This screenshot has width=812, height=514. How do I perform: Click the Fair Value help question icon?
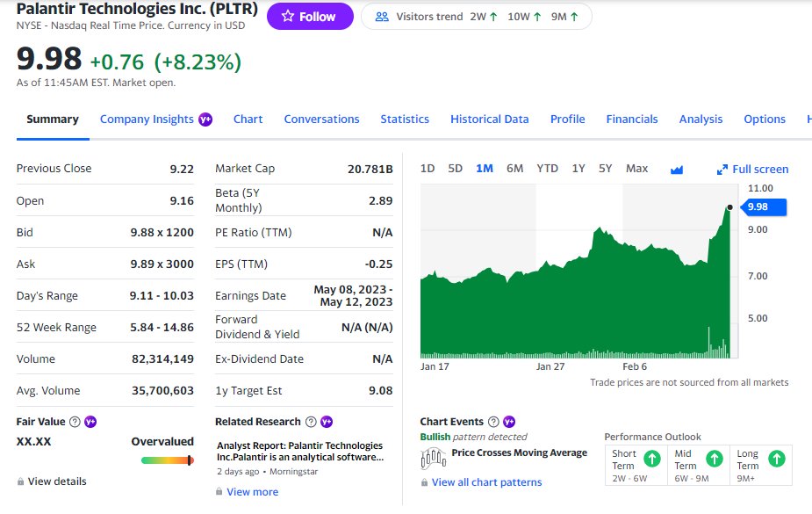coord(75,422)
